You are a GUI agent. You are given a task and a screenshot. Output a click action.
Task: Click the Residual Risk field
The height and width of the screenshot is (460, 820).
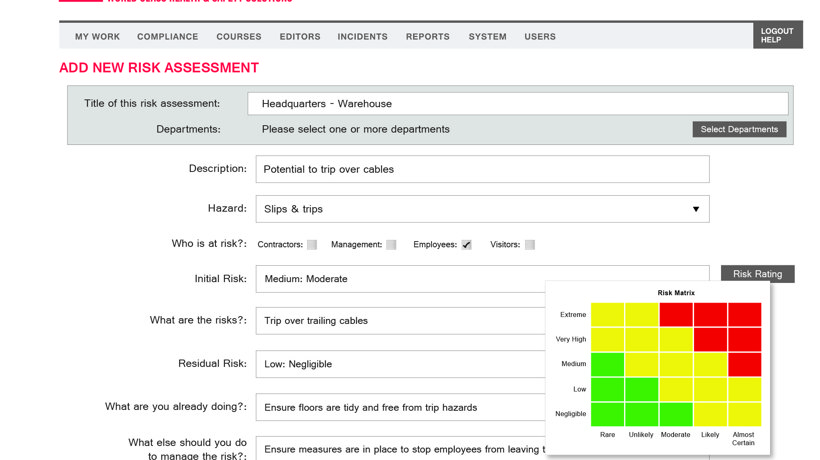coord(401,364)
